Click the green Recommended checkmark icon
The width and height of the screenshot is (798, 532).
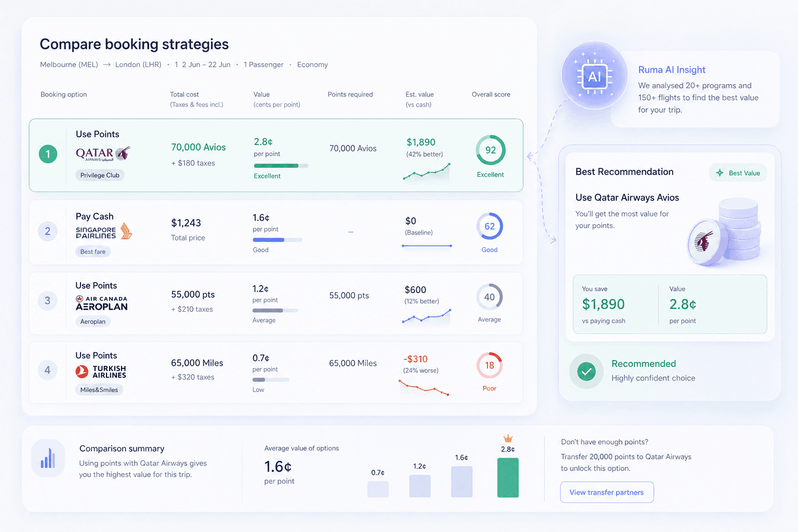tap(587, 371)
